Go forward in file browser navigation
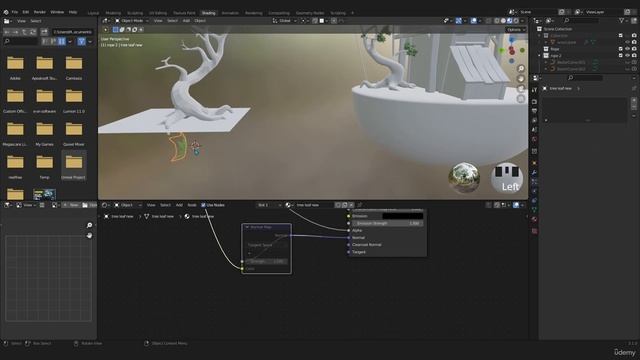Screen dimensions: 640x360 (x=16, y=32)
